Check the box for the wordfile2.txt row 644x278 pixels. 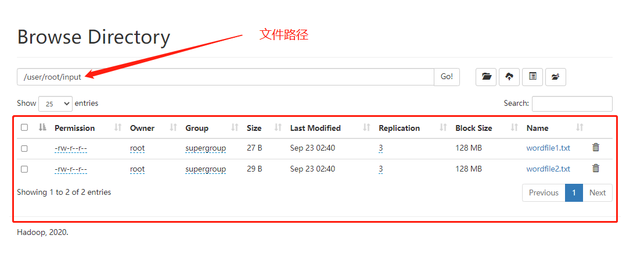coord(24,169)
